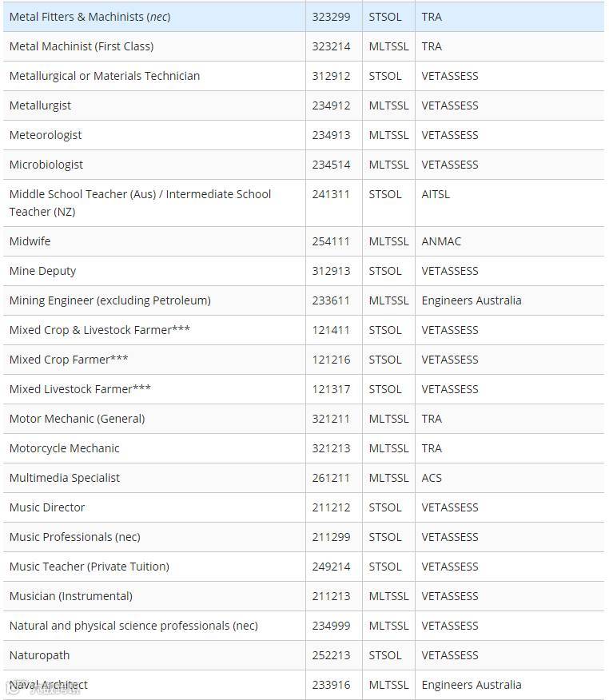Click code 121216 for Mixed Crop Farmer
609x700 pixels.
(x=331, y=360)
